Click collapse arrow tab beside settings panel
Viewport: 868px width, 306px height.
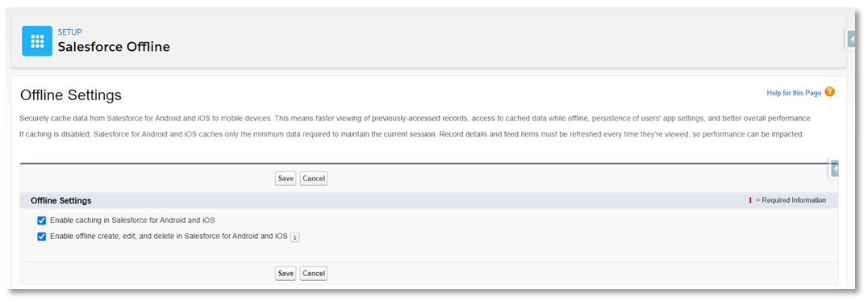[833, 168]
